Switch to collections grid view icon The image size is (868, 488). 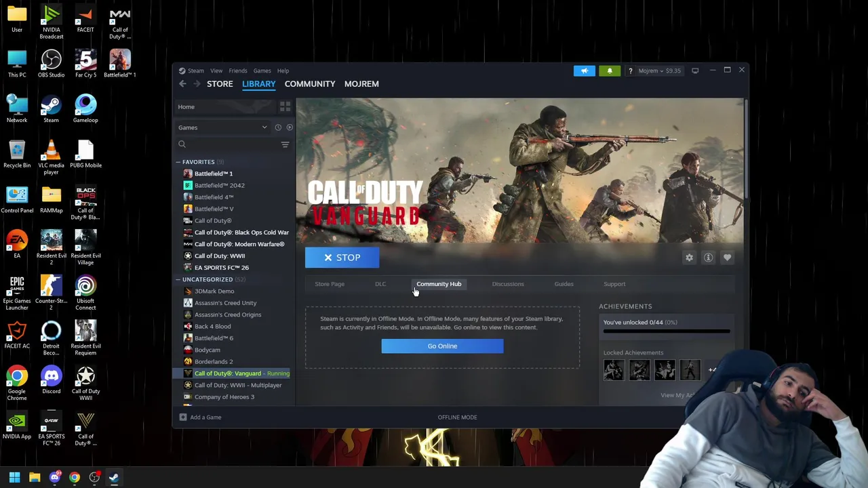tap(285, 106)
